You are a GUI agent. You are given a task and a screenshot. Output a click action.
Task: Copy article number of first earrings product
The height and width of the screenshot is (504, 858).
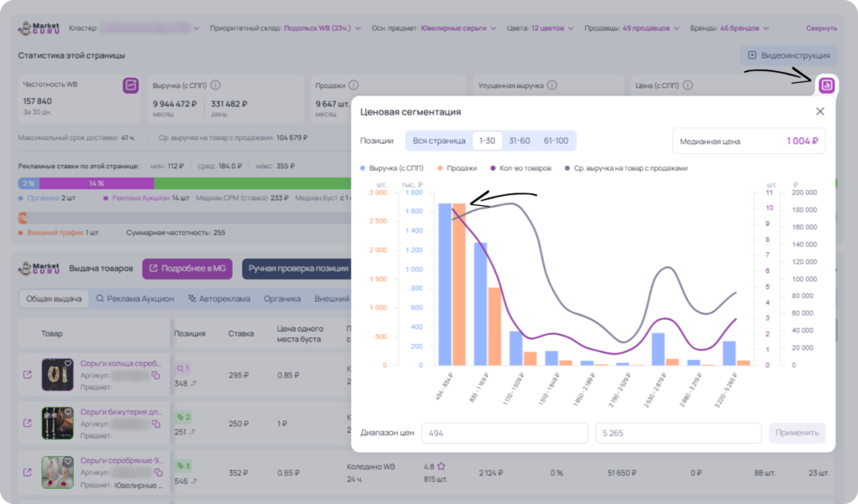tap(156, 376)
